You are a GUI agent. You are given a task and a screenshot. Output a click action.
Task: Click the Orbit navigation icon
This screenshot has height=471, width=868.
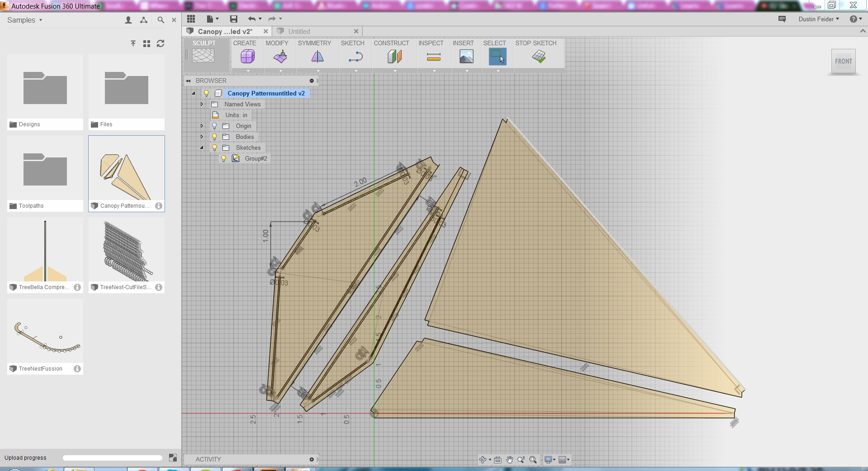(483, 460)
